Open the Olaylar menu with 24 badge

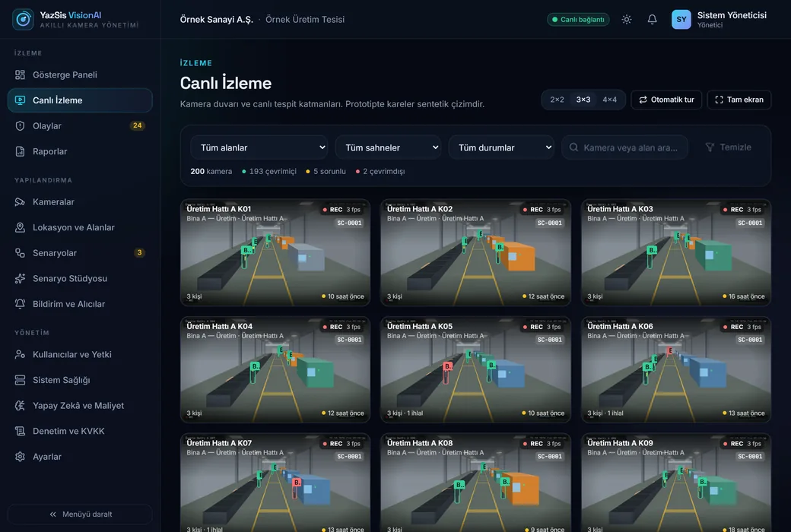point(80,125)
